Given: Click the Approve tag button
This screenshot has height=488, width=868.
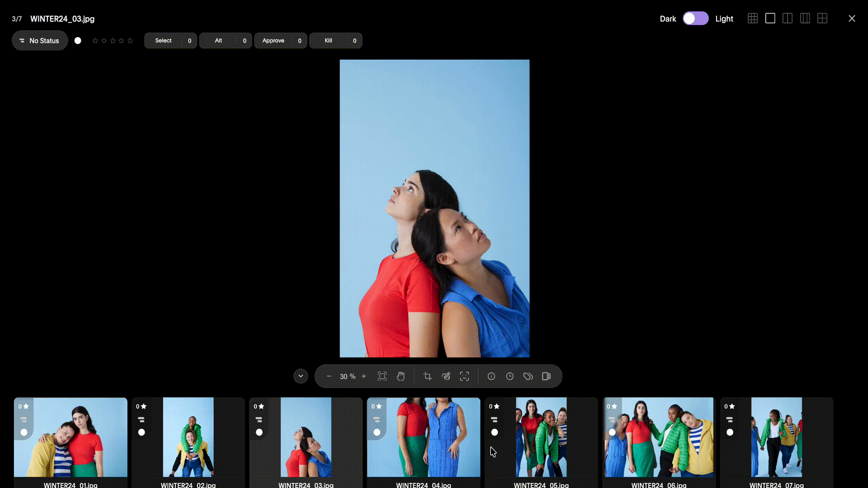Looking at the screenshot, I should (281, 41).
